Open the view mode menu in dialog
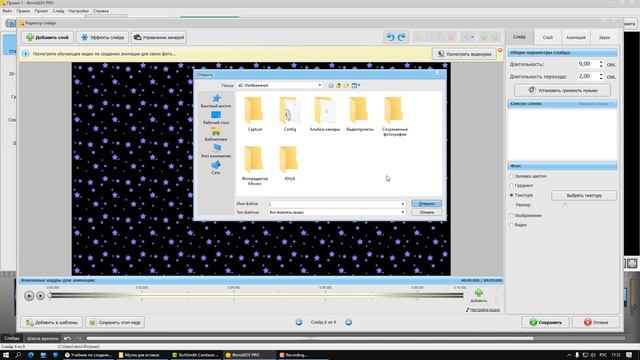 (356, 85)
